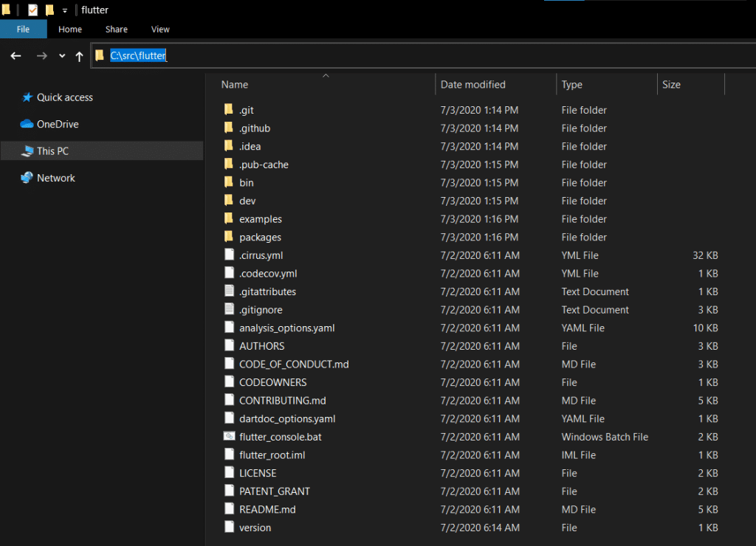Click the LICENSE file icon

click(x=229, y=473)
